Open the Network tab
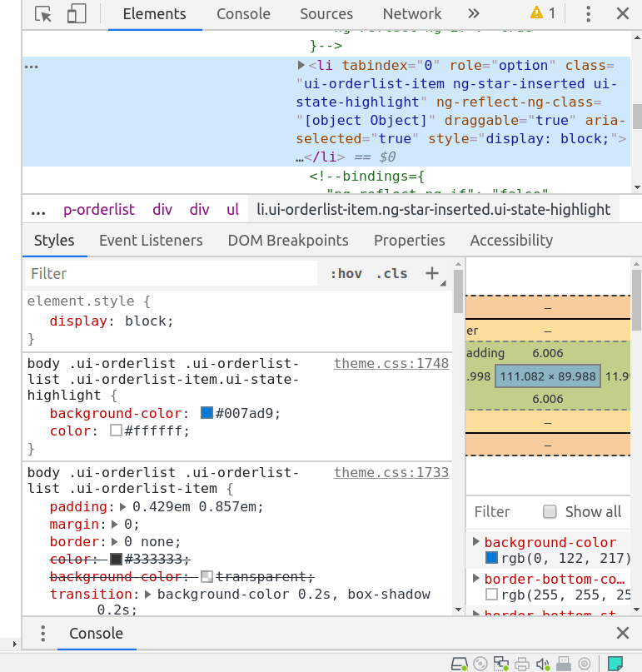The height and width of the screenshot is (672, 642). 412,13
